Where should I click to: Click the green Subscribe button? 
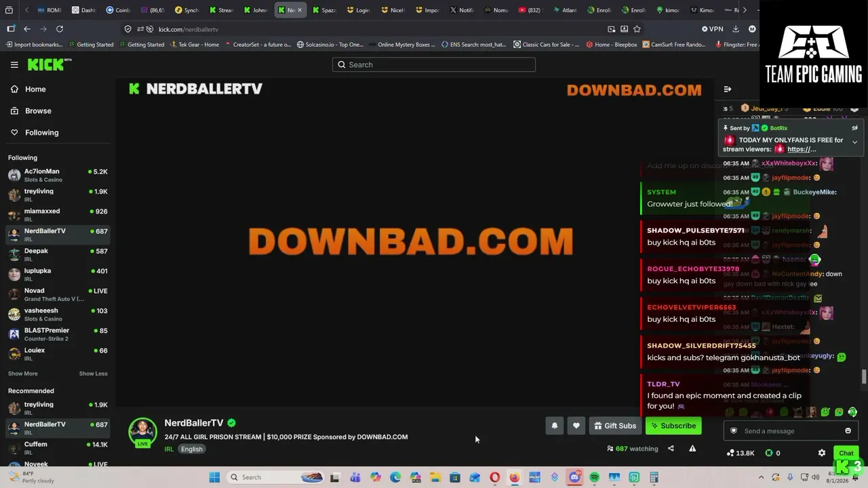pos(673,426)
